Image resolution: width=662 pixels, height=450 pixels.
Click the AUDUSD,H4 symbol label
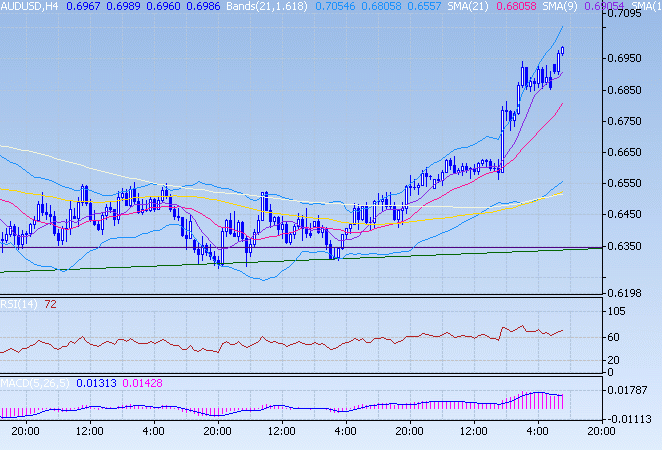(29, 7)
